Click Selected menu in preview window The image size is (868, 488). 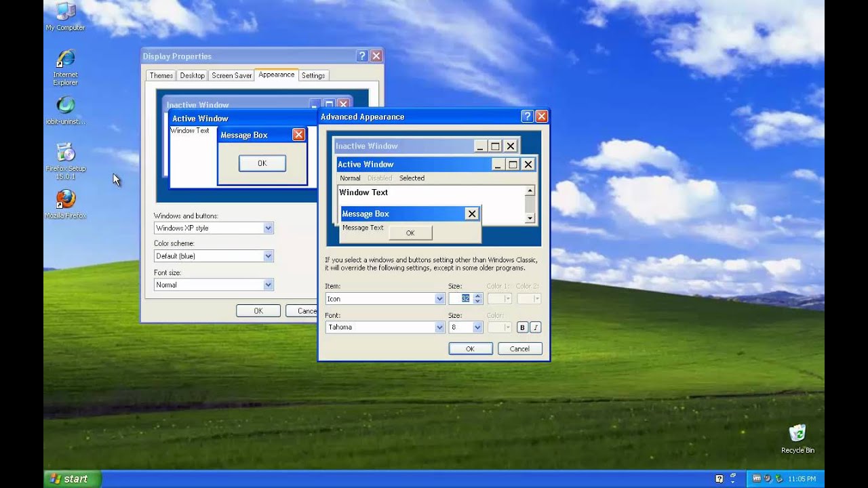coord(412,178)
